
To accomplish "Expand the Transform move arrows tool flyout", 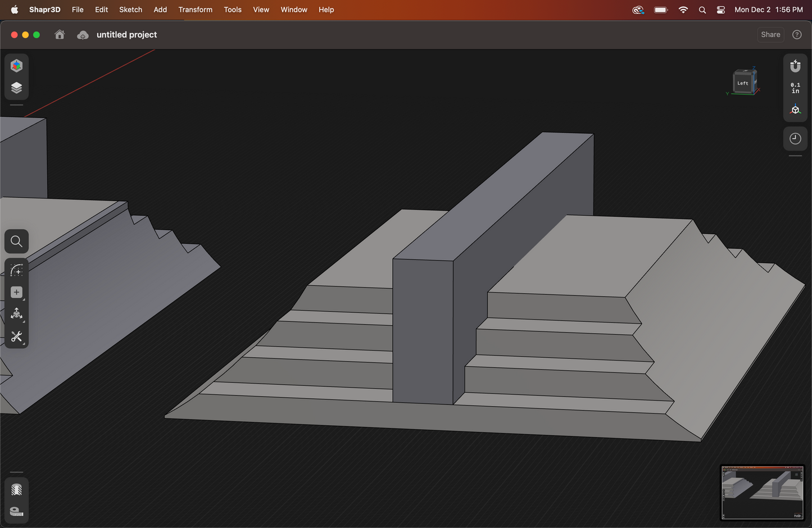I will click(16, 314).
